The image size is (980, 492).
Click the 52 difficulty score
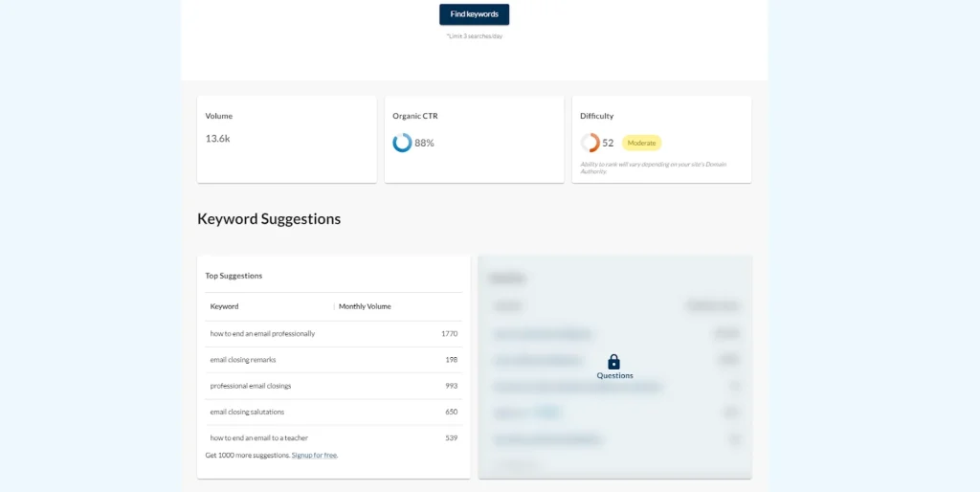click(608, 143)
